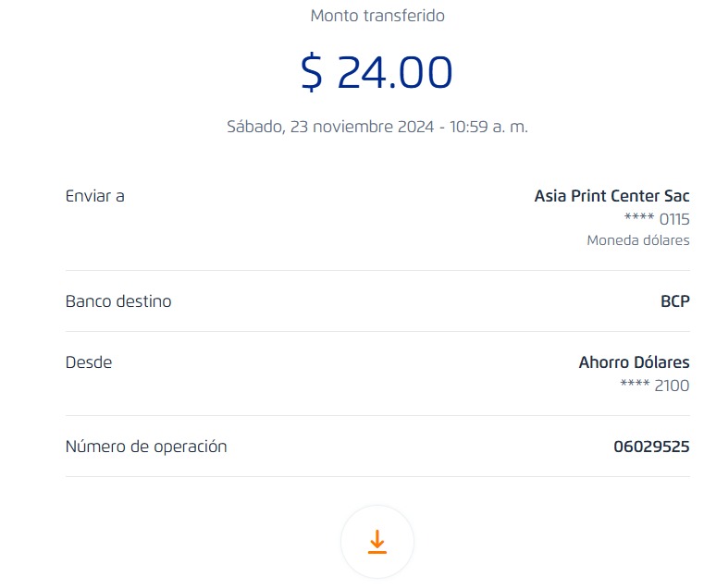This screenshot has height=588, width=704.
Task: Click the orange download receipt icon
Action: point(377,543)
